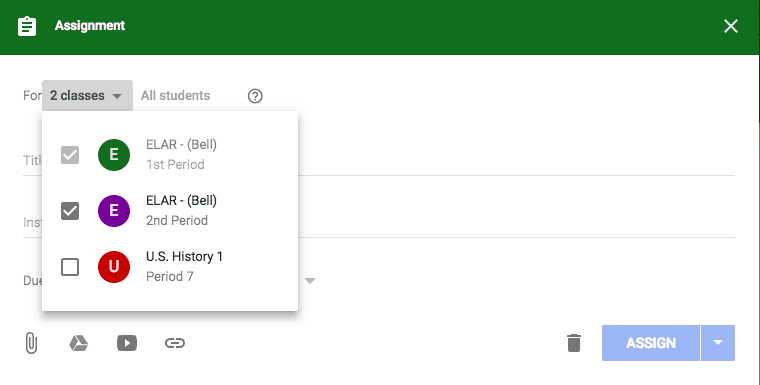Select the ELAR - (Bell) 2nd Period entry
The image size is (760, 385).
coord(170,210)
